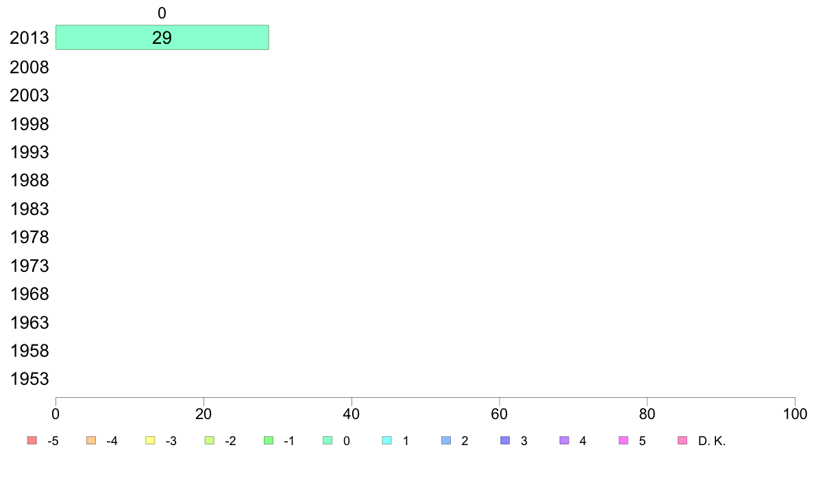Select the -1 green legend swatch
814x504 pixels.
(269, 441)
